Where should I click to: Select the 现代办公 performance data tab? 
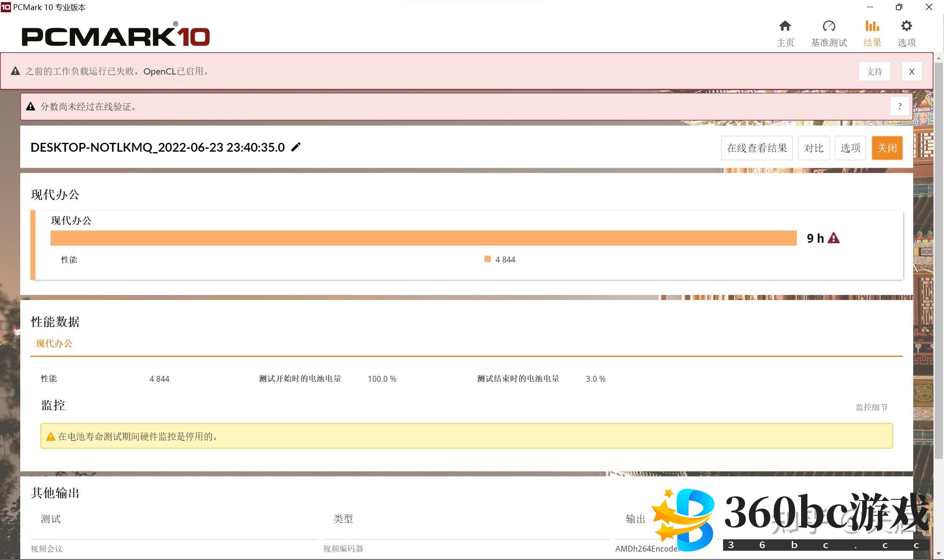coord(54,343)
